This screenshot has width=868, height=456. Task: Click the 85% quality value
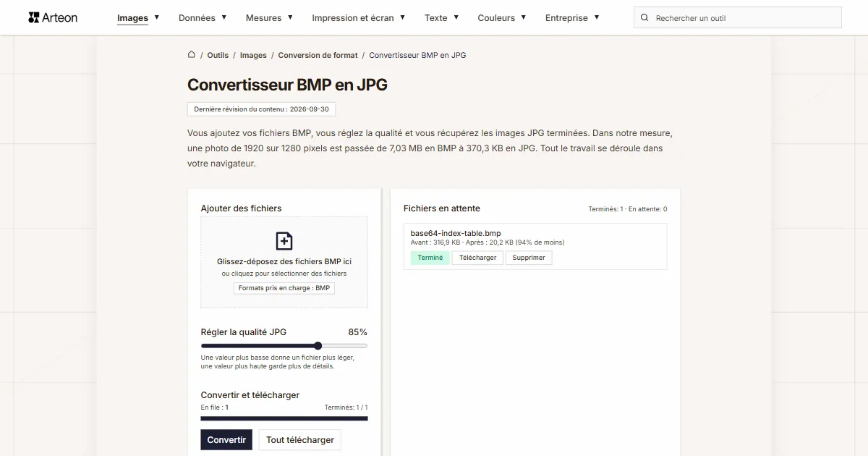[357, 332]
